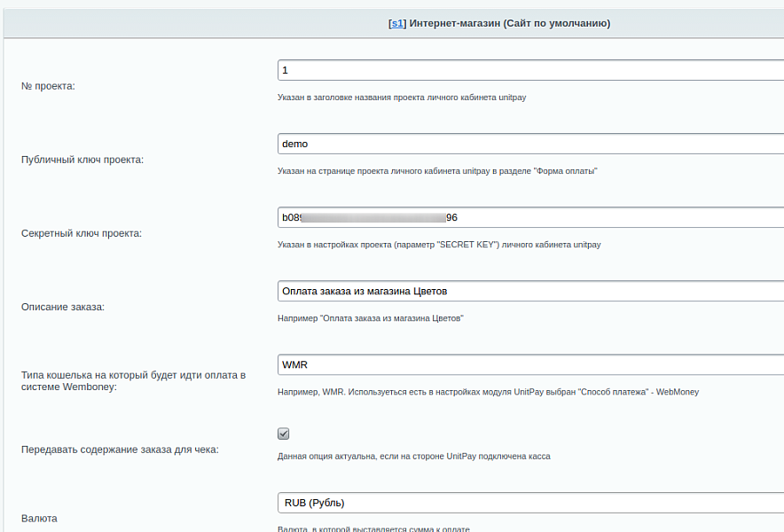The height and width of the screenshot is (532, 784).
Task: Click the Описание заказа text field
Action: [x=530, y=291]
